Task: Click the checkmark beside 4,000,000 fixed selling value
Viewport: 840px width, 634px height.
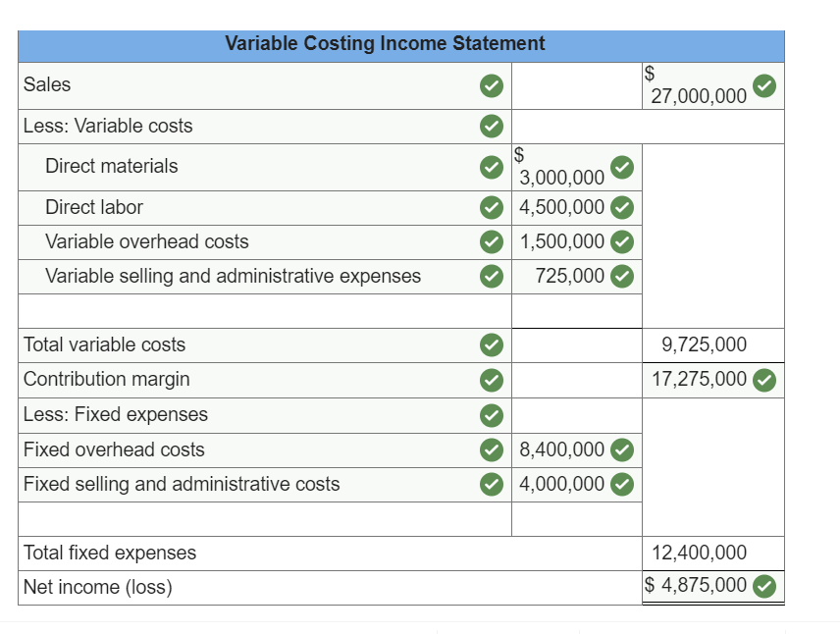Action: (x=622, y=484)
